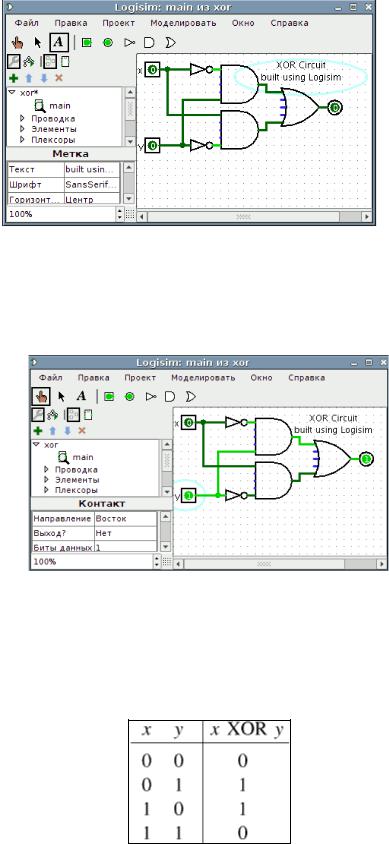This screenshot has height=844, width=389.
Task: Open the Направление value Восток dropdown
Action: click(126, 518)
